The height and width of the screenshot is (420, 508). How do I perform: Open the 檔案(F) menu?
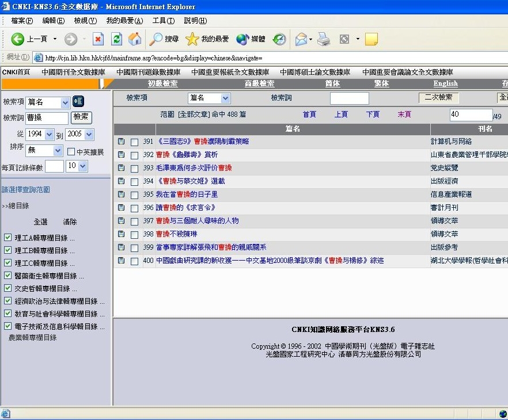pyautogui.click(x=22, y=21)
